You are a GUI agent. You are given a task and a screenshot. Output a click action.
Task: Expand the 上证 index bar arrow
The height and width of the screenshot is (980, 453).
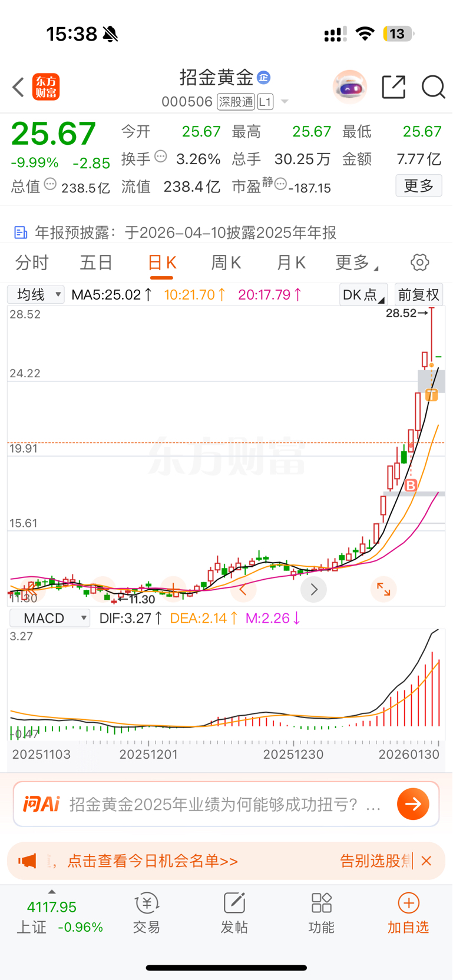pyautogui.click(x=52, y=892)
